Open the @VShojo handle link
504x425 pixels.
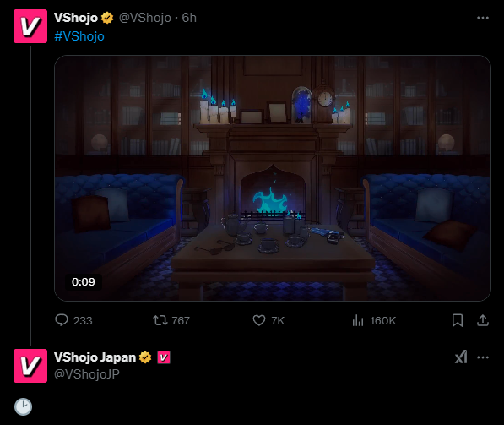(x=145, y=18)
